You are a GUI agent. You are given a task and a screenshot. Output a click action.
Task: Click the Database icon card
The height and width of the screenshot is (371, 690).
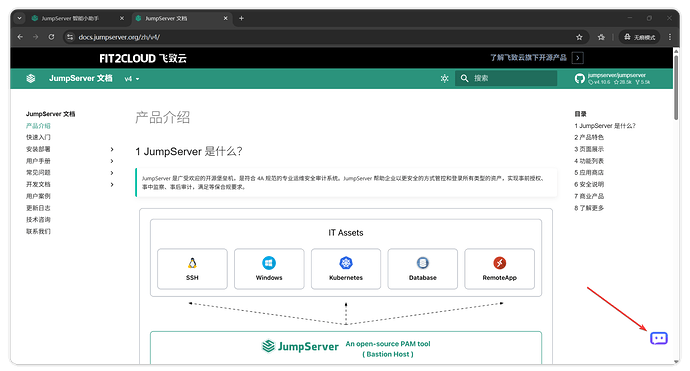point(422,269)
